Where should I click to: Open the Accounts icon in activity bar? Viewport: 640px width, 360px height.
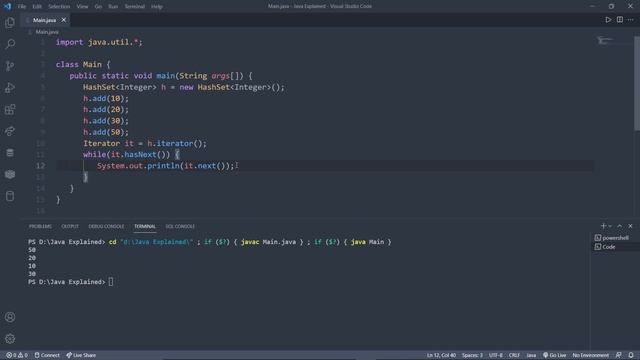click(x=10, y=317)
